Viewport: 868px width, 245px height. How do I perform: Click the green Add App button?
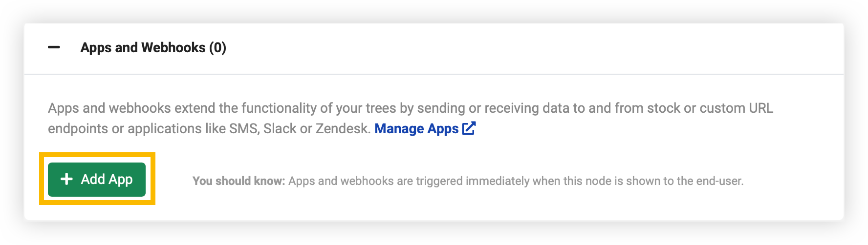[x=97, y=179]
